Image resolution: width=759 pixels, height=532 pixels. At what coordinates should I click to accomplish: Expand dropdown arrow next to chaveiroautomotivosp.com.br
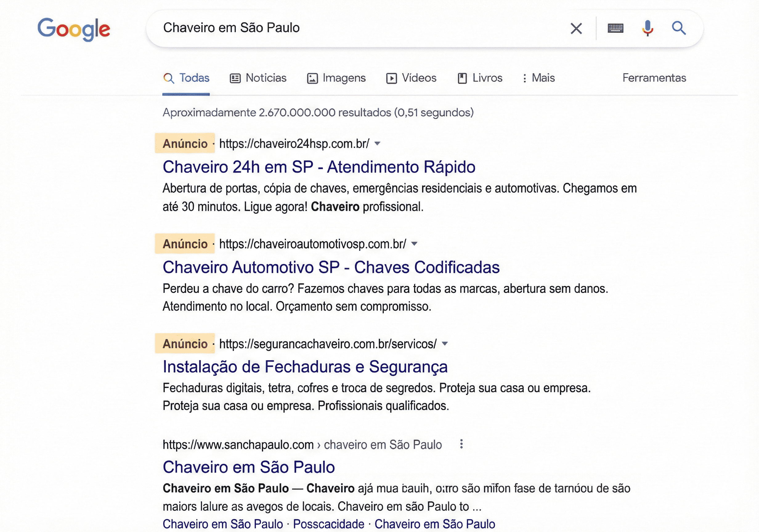(x=414, y=244)
